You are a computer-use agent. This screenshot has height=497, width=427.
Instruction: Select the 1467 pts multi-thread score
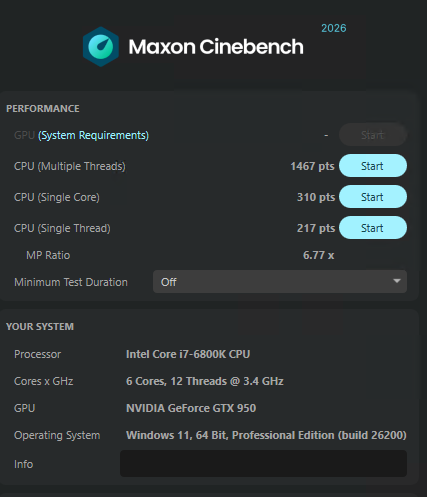pos(312,166)
